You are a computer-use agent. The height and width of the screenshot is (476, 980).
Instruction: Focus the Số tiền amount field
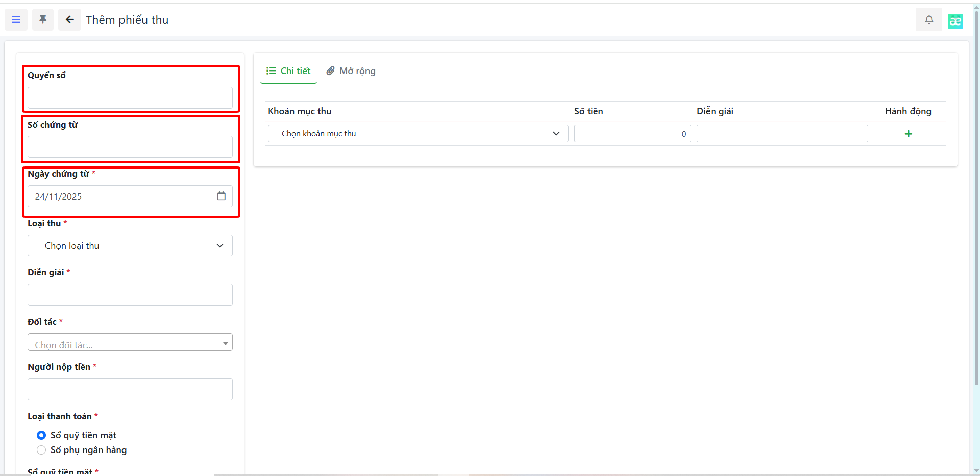point(632,134)
